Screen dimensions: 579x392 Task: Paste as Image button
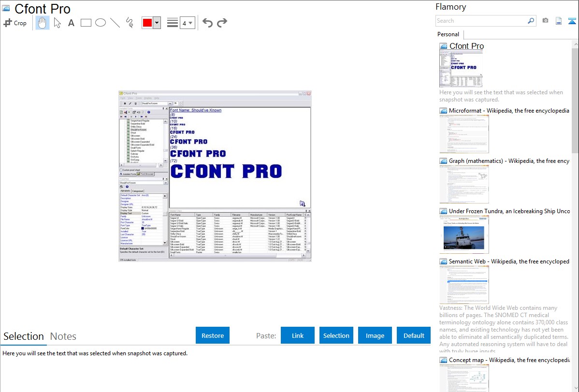point(375,335)
